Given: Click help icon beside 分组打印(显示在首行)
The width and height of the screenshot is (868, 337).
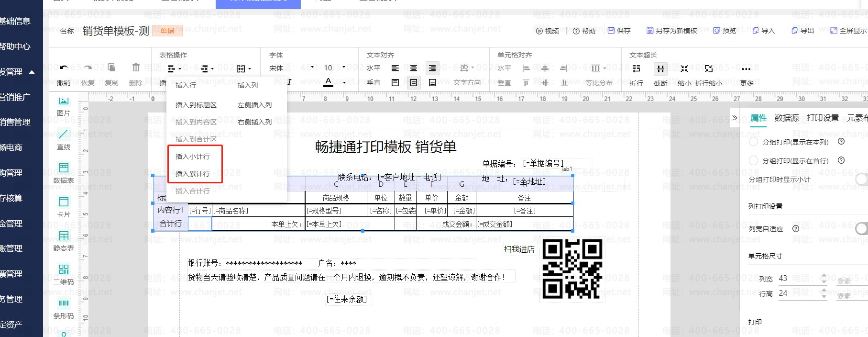Looking at the screenshot, I should click(x=841, y=160).
